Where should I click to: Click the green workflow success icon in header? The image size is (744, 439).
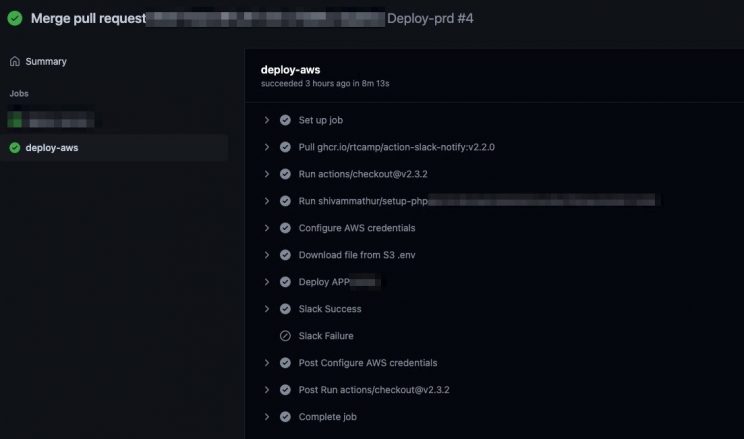click(15, 18)
